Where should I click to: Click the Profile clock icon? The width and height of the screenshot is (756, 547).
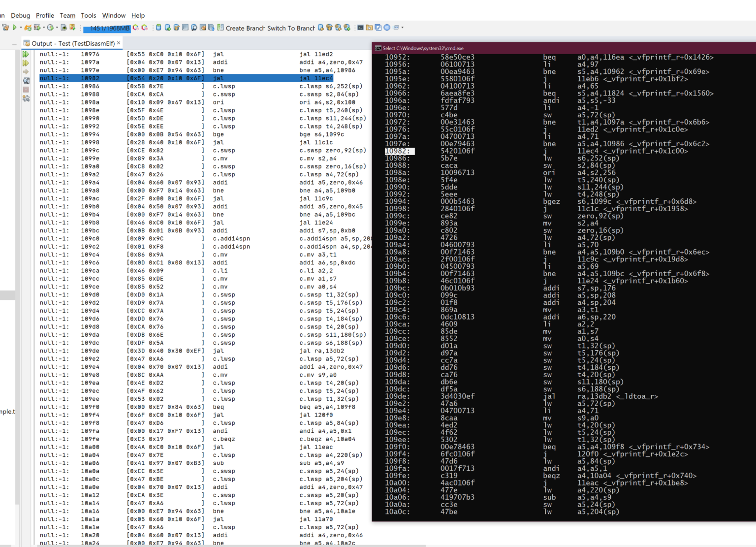[x=50, y=27]
